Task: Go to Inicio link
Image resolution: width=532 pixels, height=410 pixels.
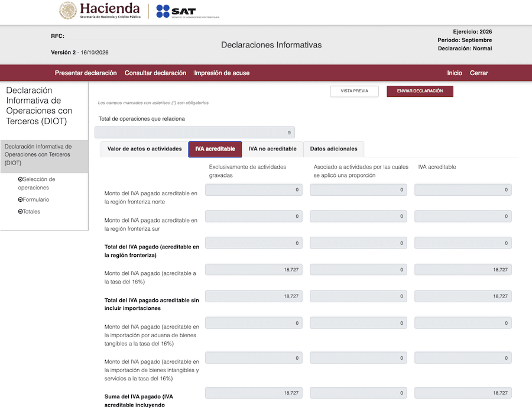Action: (x=455, y=73)
